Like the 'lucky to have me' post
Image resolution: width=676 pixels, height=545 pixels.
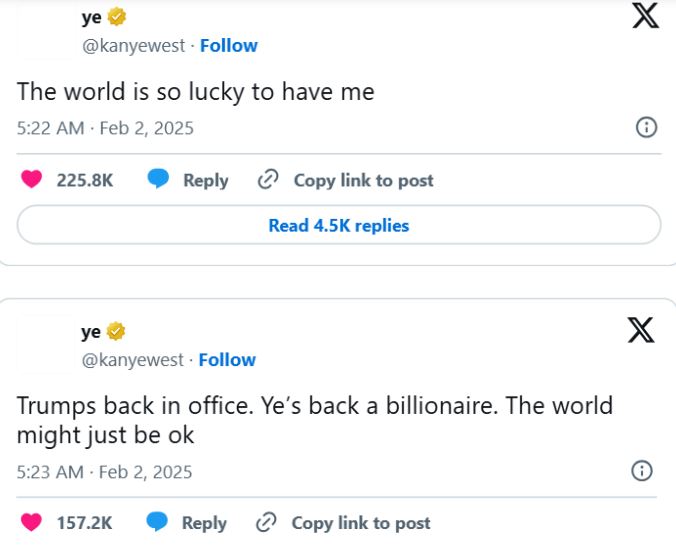click(x=32, y=180)
